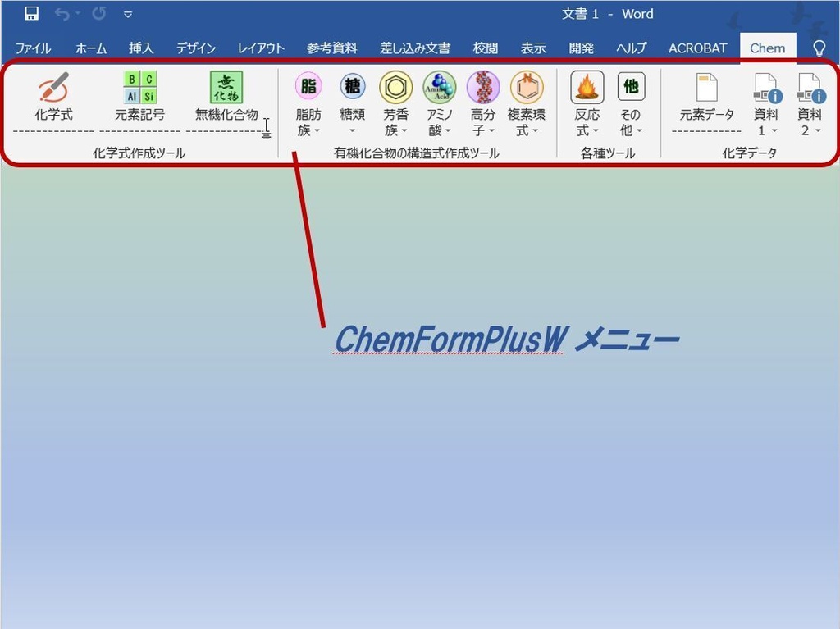Switch to the 挿入 tab
The image size is (840, 629).
click(x=141, y=48)
